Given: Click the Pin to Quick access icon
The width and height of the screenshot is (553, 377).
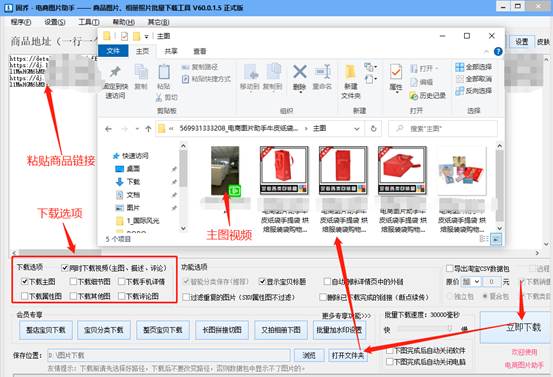Looking at the screenshot, I should [x=115, y=72].
